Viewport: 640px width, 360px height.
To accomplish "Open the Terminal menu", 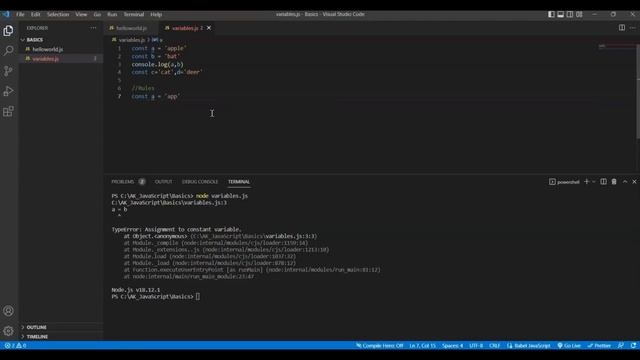I will coord(134,14).
